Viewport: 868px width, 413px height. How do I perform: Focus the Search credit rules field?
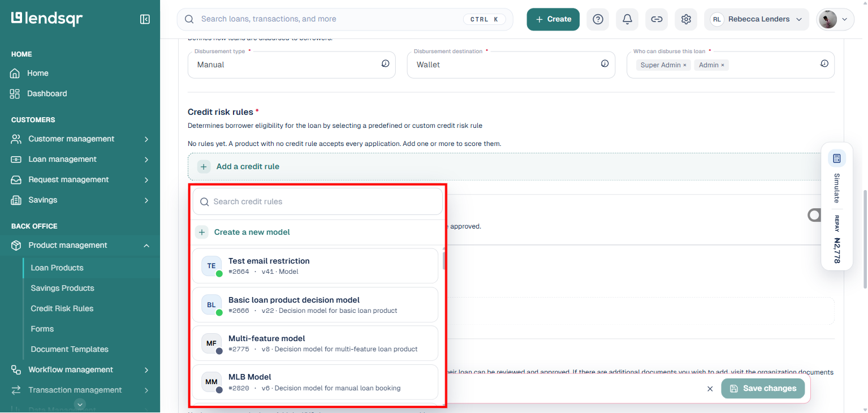[318, 201]
